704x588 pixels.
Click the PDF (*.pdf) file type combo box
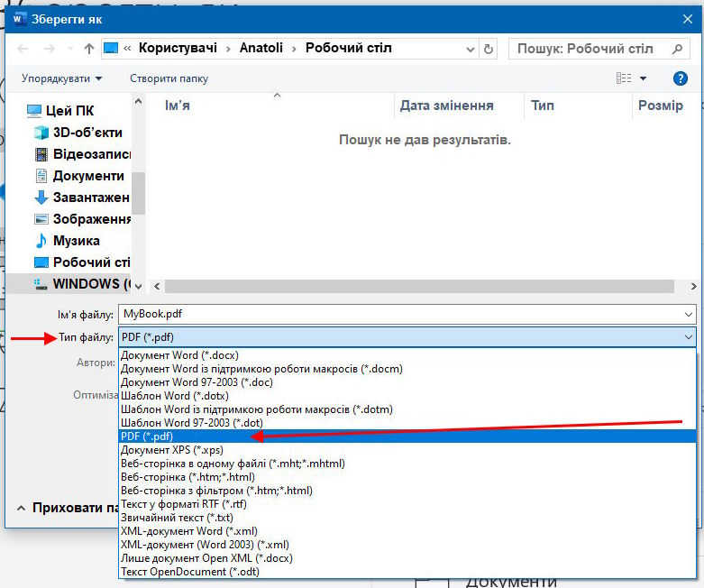click(407, 337)
